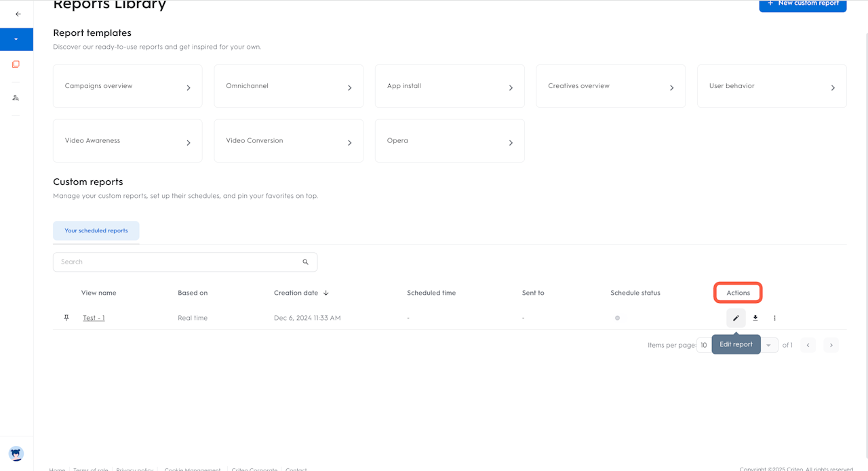Sort by Creation date column arrow

(326, 293)
